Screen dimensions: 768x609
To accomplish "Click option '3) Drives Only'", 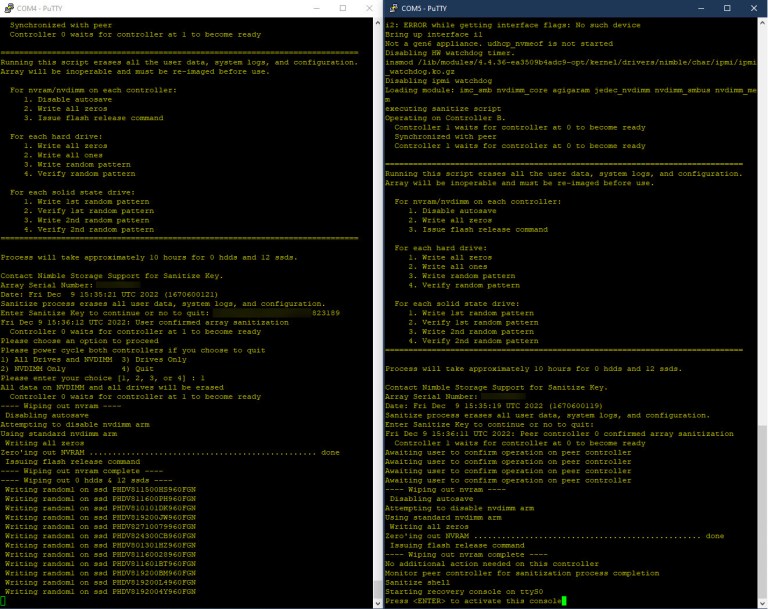I will pos(154,359).
